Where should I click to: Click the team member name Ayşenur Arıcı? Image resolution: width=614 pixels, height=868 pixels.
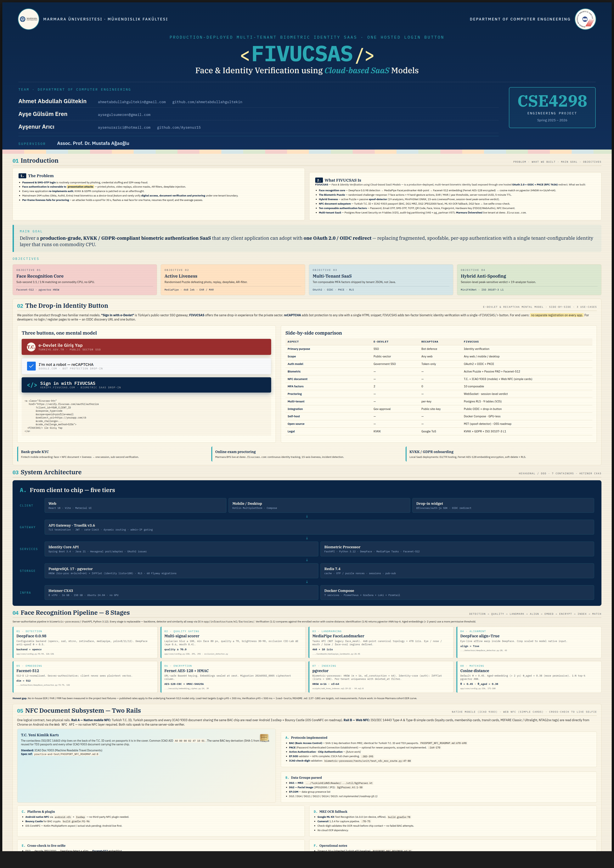click(x=36, y=127)
